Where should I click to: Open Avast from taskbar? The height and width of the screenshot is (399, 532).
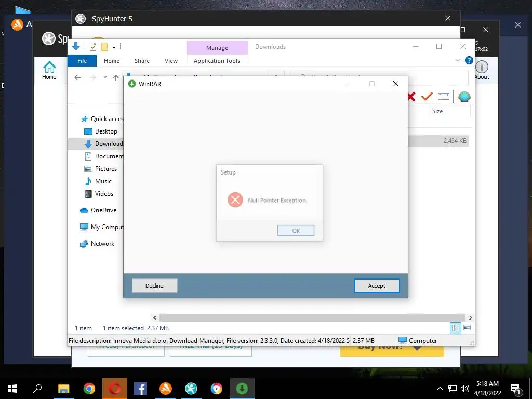tap(166, 389)
